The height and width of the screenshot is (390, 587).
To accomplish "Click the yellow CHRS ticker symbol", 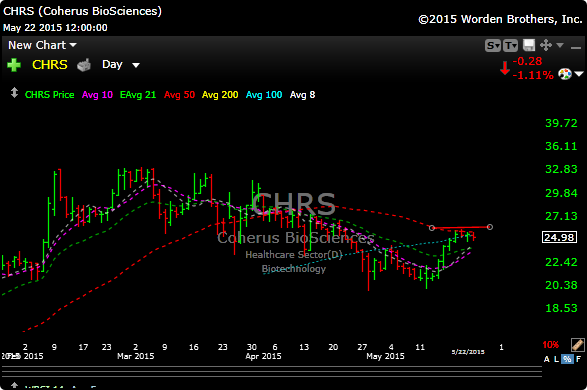I will point(50,65).
